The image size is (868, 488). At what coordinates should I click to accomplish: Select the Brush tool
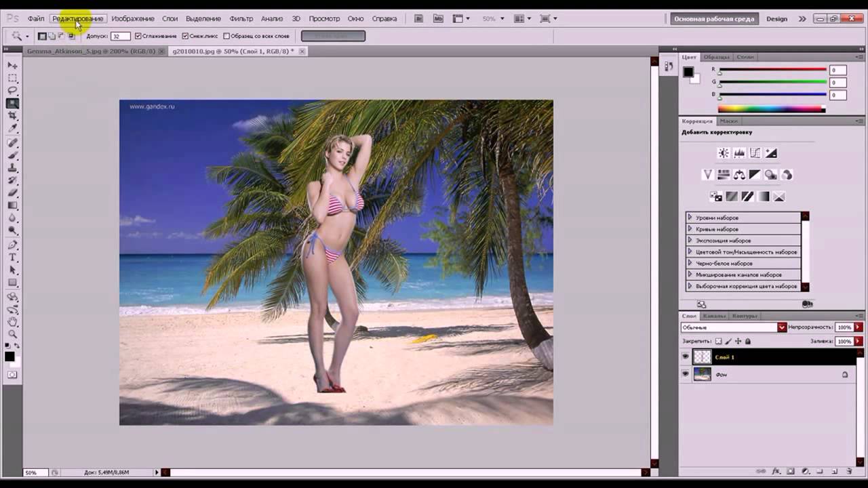13,155
